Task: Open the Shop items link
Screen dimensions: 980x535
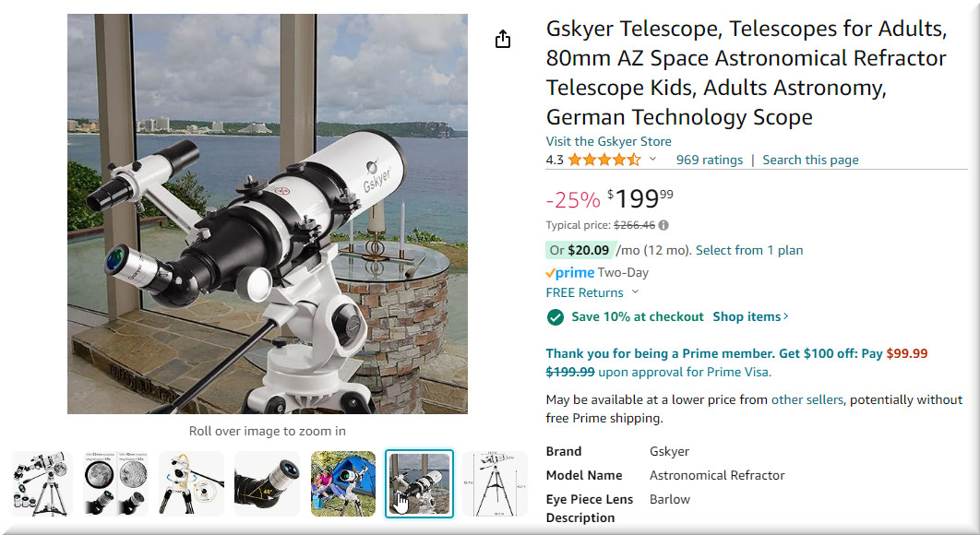Action: click(750, 316)
